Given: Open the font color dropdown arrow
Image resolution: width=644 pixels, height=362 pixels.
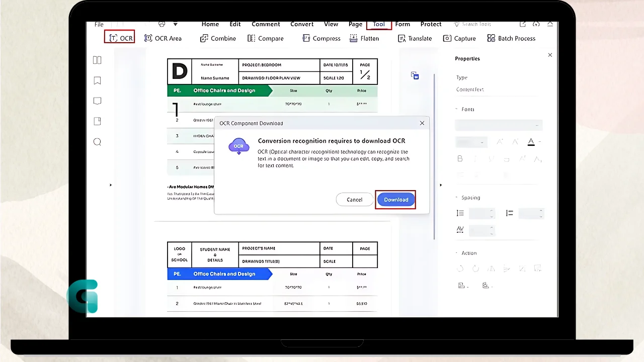Looking at the screenshot, I should 539,142.
